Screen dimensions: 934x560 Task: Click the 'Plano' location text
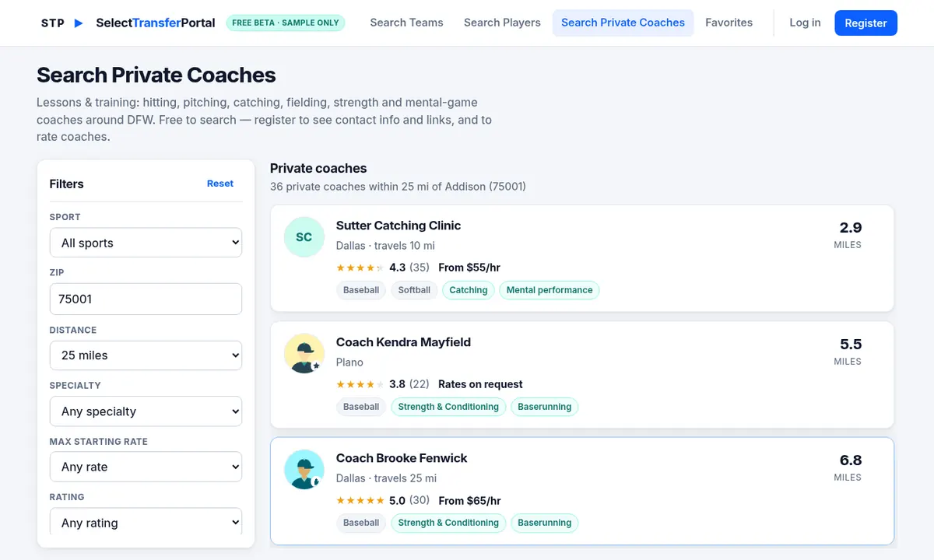coord(349,362)
